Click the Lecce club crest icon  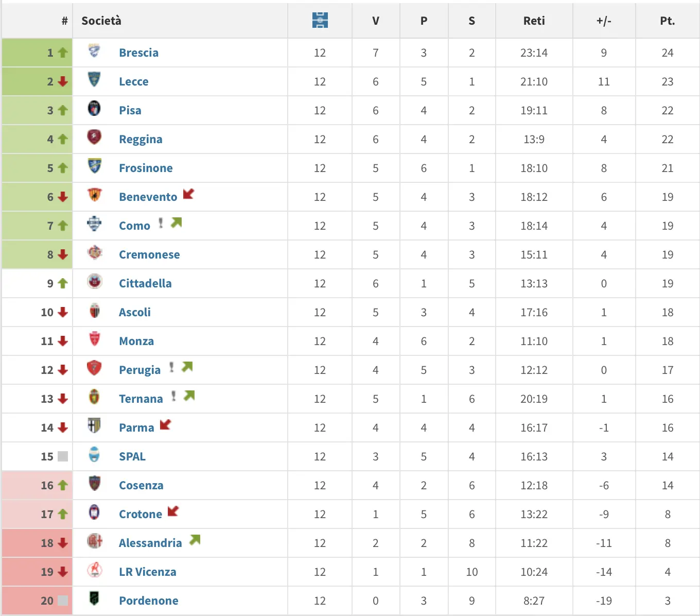click(94, 80)
